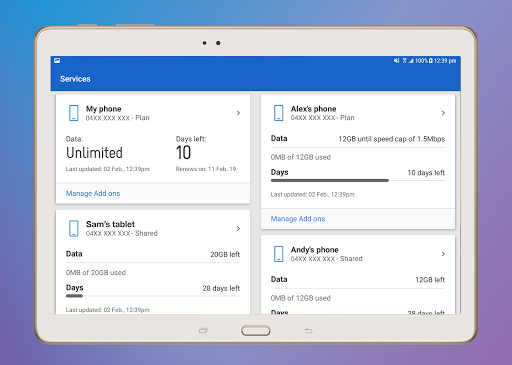Select the Services header title
Viewport: 512px width, 365px height.
point(75,79)
